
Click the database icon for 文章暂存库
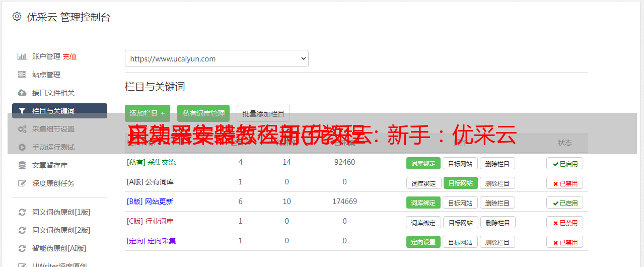[22, 165]
